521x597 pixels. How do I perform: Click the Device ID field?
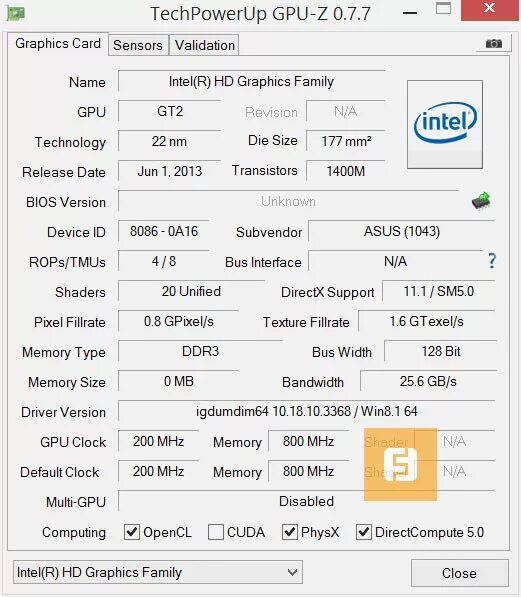(164, 231)
